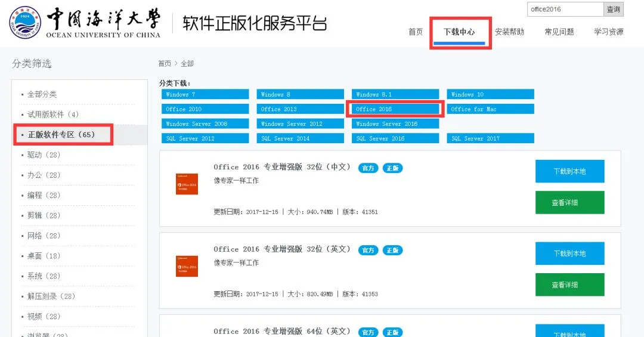Select 编程（28）category
644x337 pixels.
pyautogui.click(x=44, y=195)
